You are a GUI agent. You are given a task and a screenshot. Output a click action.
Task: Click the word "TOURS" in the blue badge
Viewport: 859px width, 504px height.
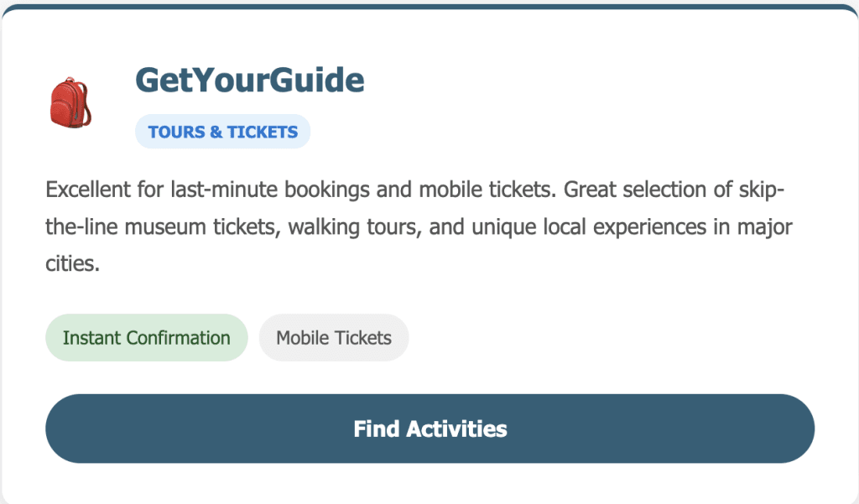(176, 132)
